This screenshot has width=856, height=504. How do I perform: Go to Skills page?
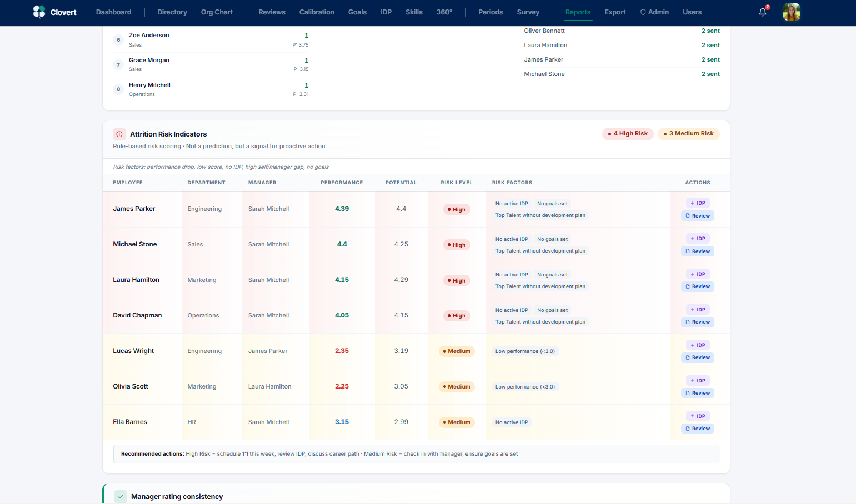414,12
